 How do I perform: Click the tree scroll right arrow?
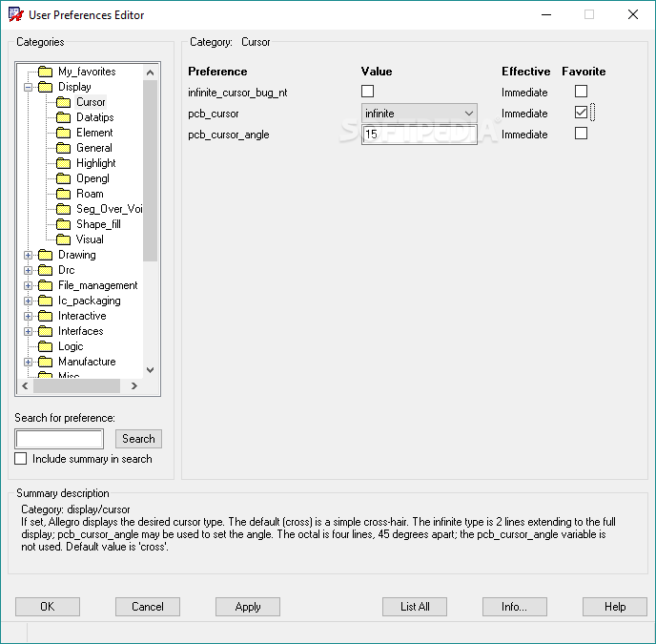click(x=134, y=385)
